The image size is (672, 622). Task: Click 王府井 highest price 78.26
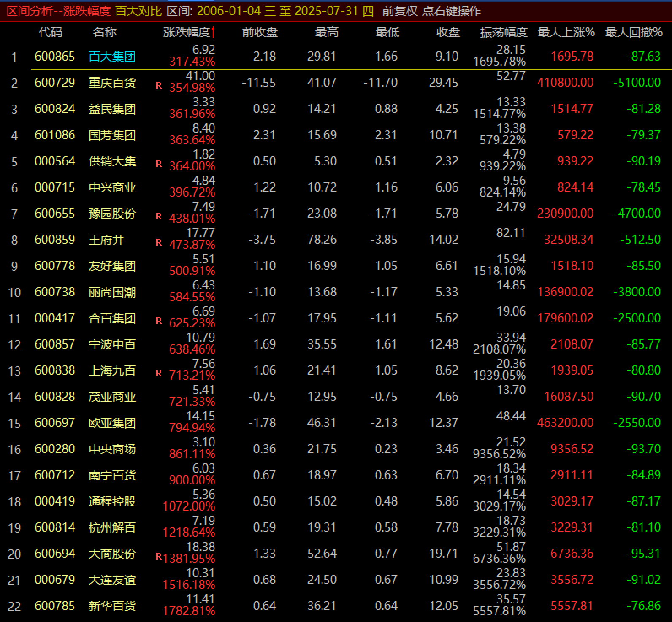322,240
